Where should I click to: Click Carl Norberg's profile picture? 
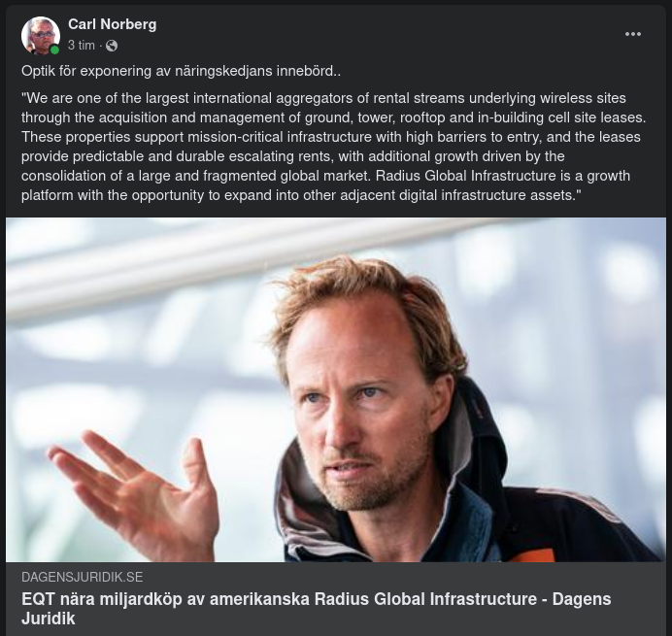pos(41,35)
